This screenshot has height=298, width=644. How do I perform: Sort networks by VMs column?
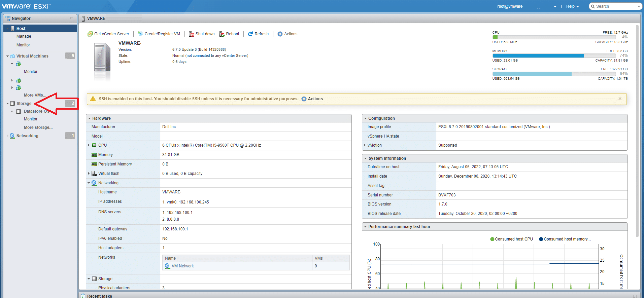331,258
